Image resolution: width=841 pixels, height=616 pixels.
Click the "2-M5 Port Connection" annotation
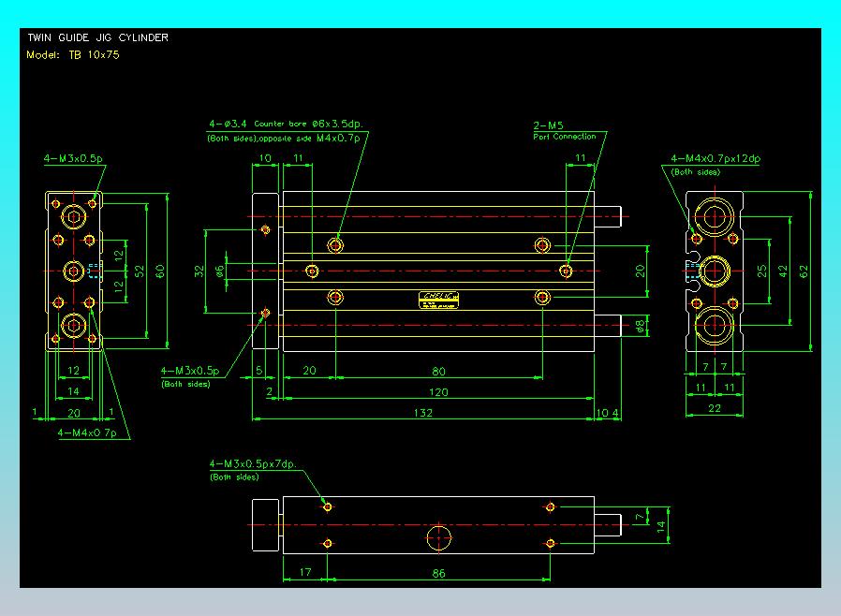point(564,130)
